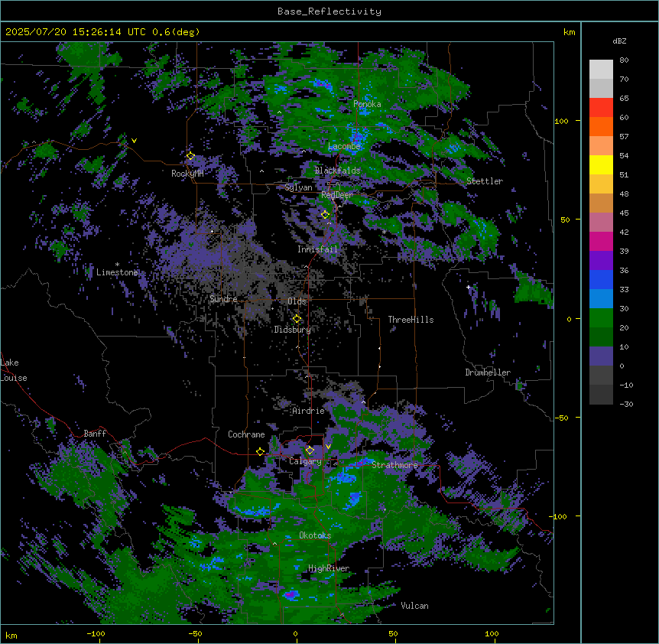The height and width of the screenshot is (644, 659).
Task: Select the magenta swatch in dBZ legend
Action: tap(601, 241)
